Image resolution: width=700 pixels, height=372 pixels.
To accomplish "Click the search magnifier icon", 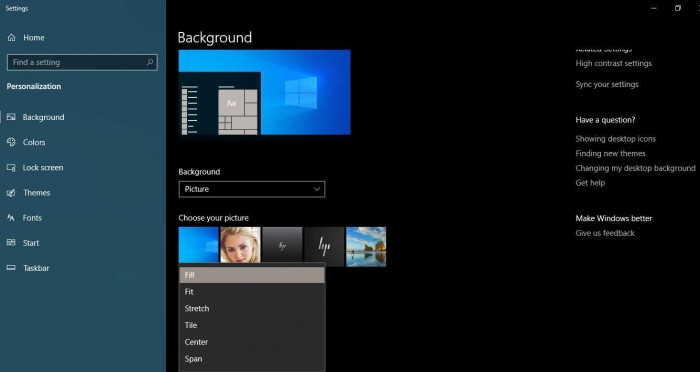I will [150, 63].
